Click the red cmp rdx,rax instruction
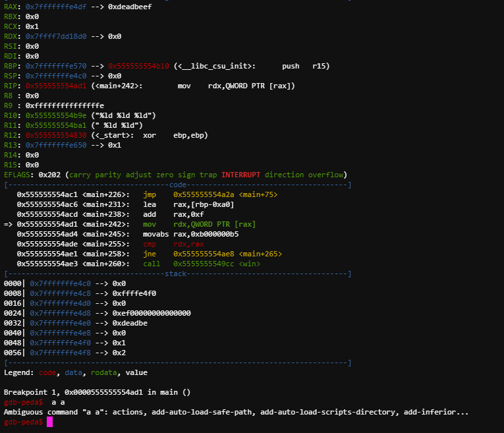 click(x=173, y=245)
